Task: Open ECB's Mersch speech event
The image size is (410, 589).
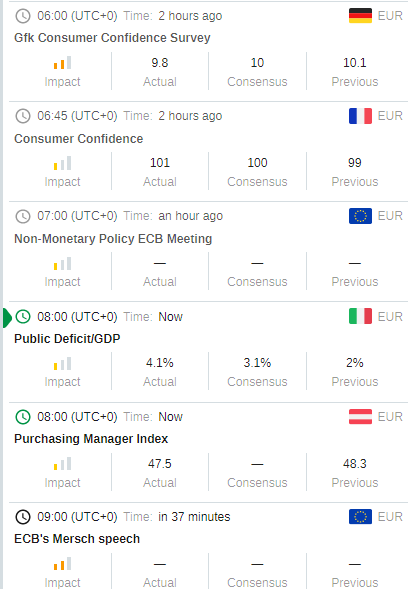Action: [x=77, y=539]
